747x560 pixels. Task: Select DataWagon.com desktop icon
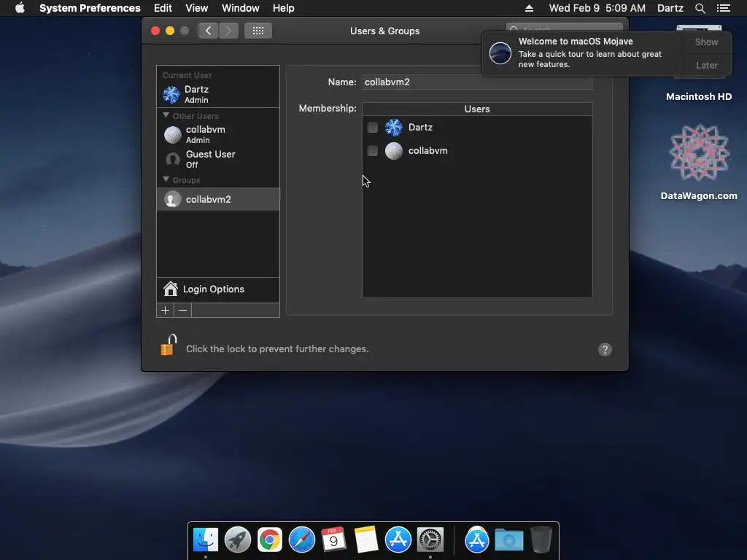699,162
